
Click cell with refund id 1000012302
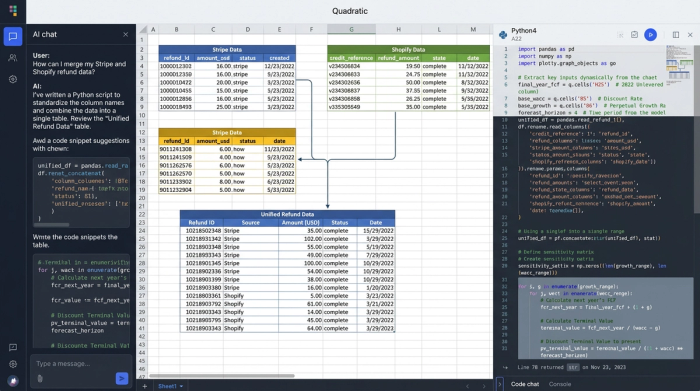coord(176,66)
